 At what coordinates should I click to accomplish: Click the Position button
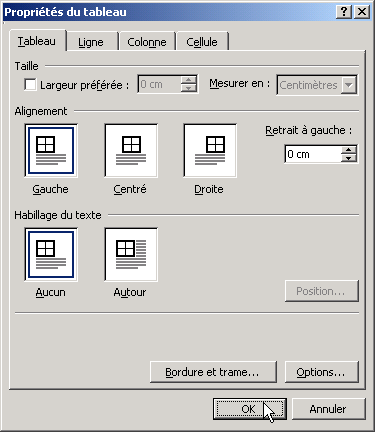[x=321, y=291]
